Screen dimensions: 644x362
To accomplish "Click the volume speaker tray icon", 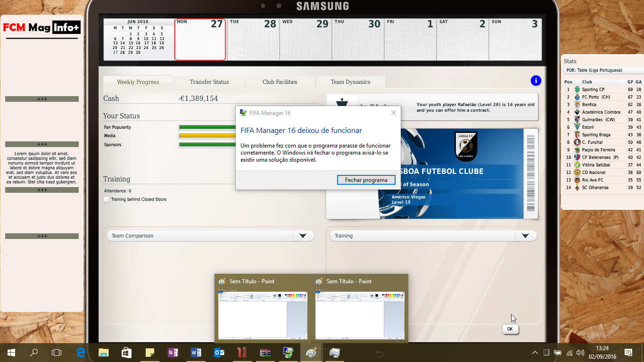I will coord(580,353).
